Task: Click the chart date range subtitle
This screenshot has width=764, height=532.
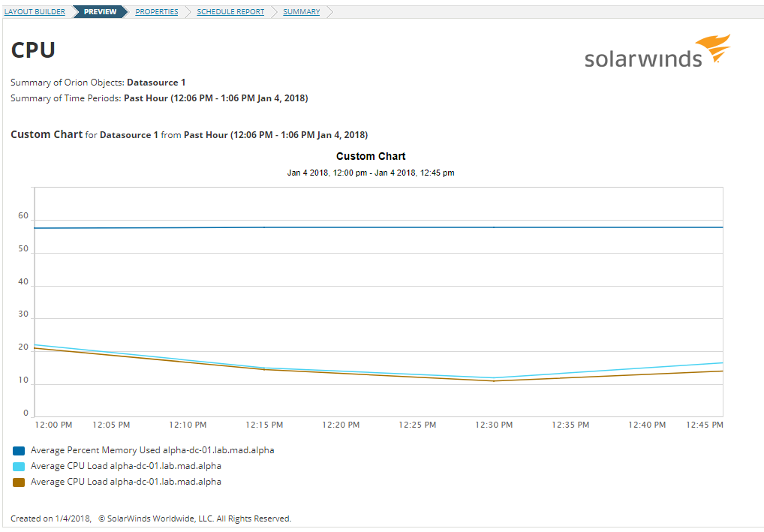Action: [x=371, y=173]
